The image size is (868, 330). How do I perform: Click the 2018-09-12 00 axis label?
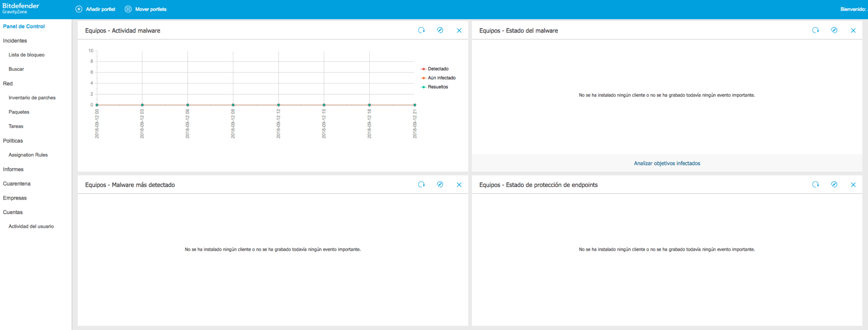(x=97, y=124)
